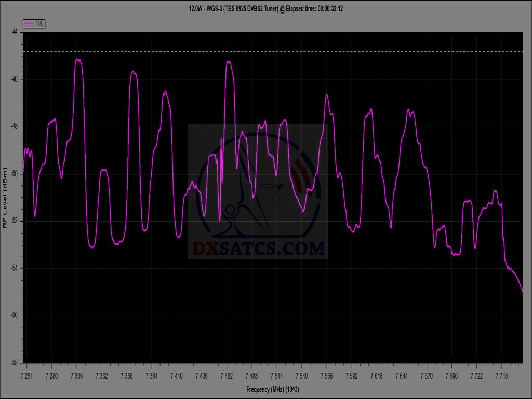Click the -44 dBm y-axis label
Image resolution: width=532 pixels, height=399 pixels.
(14, 32)
